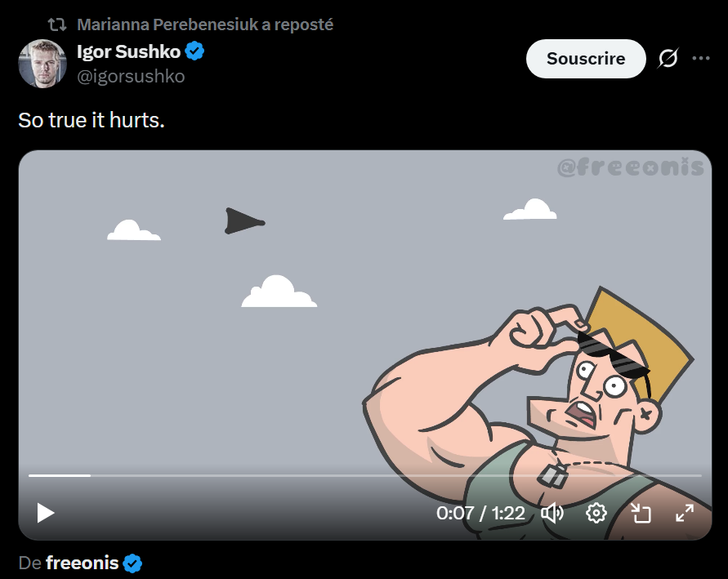Open the Grok slashed-circle icon
Screen dimensions: 728x579
click(x=668, y=59)
